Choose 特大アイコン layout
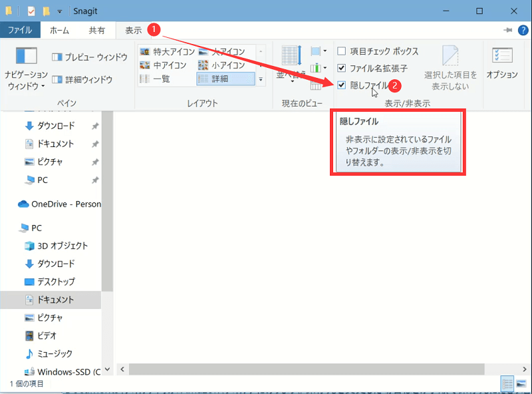The height and width of the screenshot is (394, 532). [167, 52]
